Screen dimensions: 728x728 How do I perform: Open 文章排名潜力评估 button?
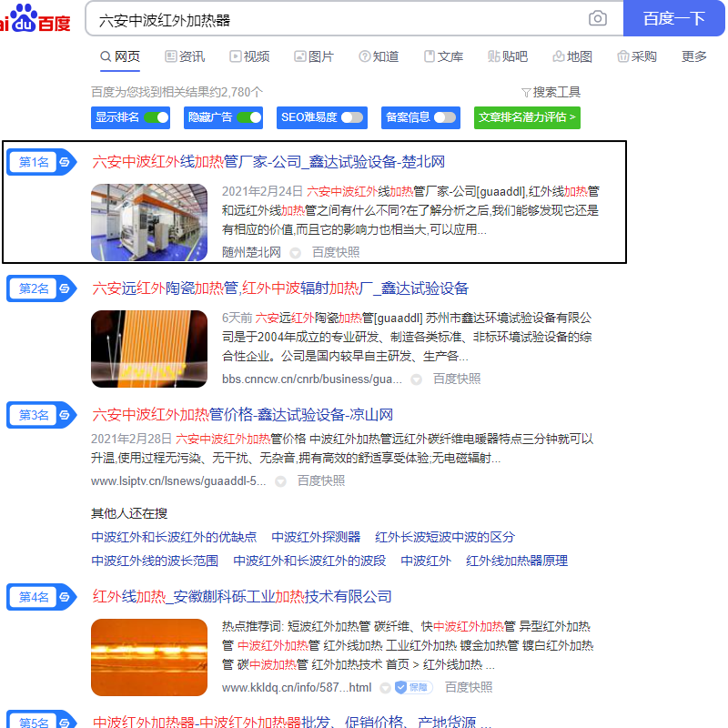(527, 117)
